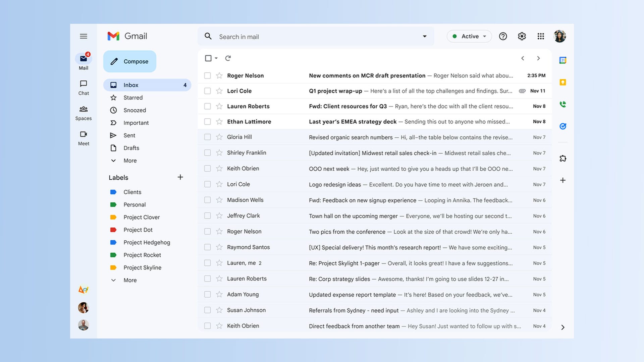Expand the search filters dropdown arrow

[x=424, y=36]
